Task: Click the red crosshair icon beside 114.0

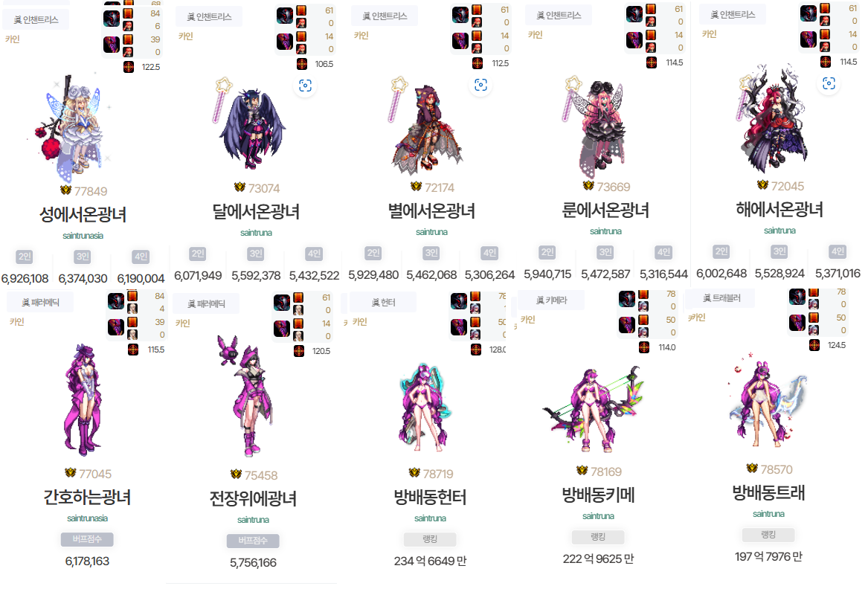Action: 644,347
